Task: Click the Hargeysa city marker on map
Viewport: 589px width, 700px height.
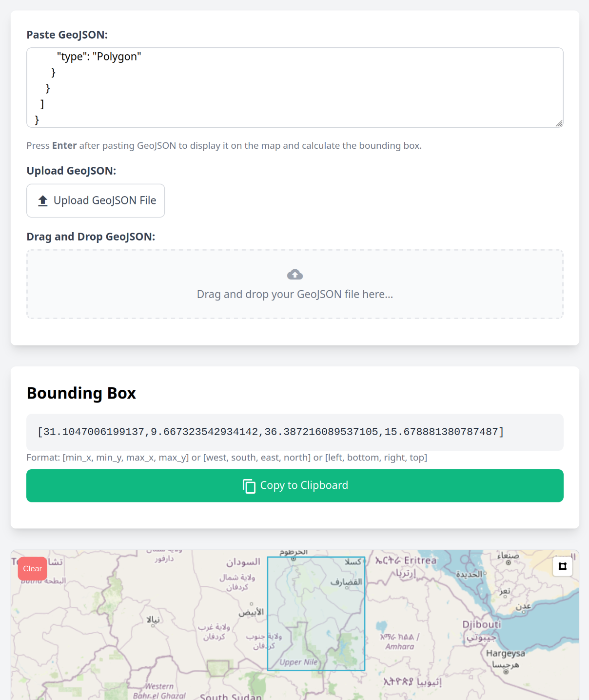Action: 506,672
